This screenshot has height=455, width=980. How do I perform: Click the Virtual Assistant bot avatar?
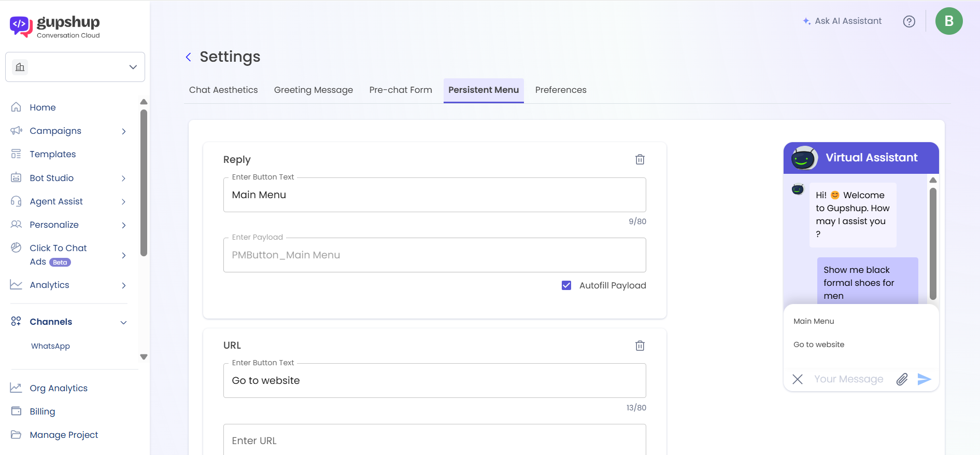(804, 158)
